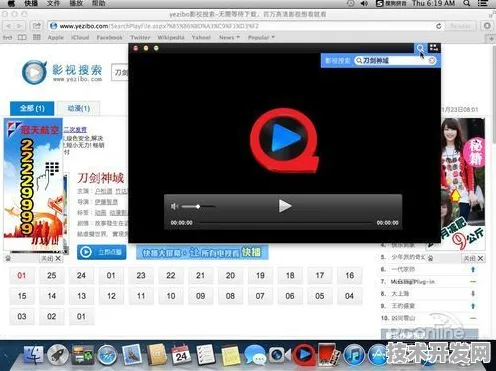Reload the page with Safari's refresh icon
This screenshot has width=496, height=371.
point(439,26)
